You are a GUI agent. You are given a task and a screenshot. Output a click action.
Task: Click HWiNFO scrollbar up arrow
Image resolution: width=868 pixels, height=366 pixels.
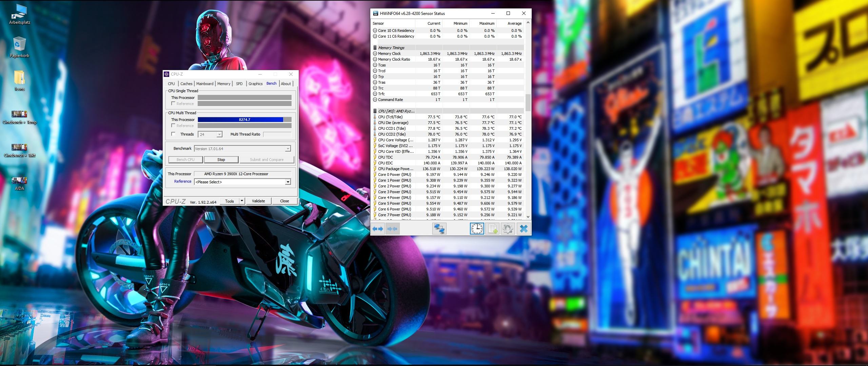pos(528,23)
